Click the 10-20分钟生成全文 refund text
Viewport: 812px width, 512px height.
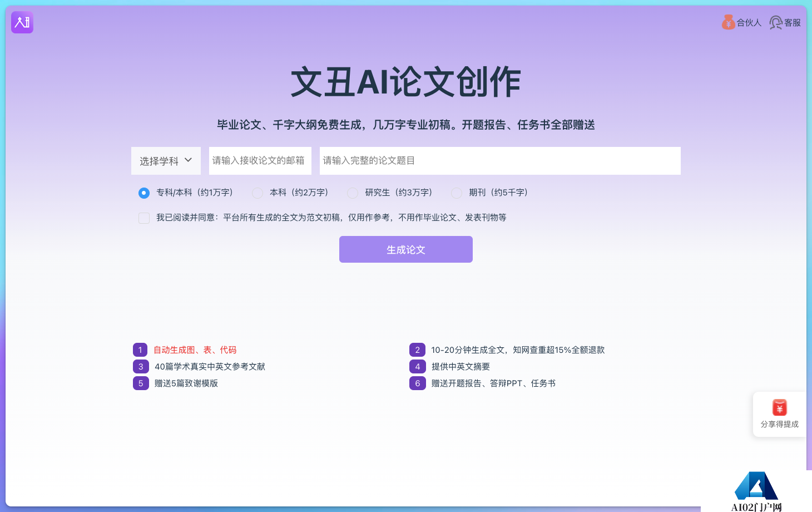pyautogui.click(x=518, y=350)
